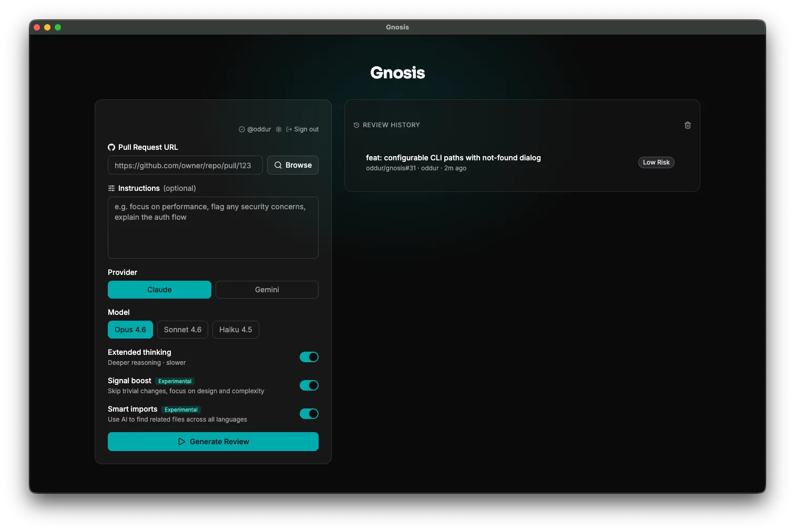Switch the provider to Gemini
This screenshot has height=532, width=795.
[267, 290]
